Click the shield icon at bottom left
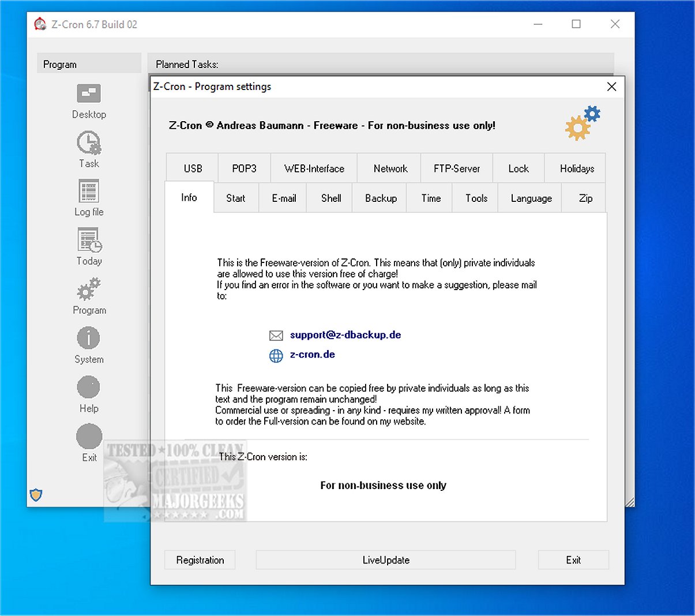695x616 pixels. (36, 495)
